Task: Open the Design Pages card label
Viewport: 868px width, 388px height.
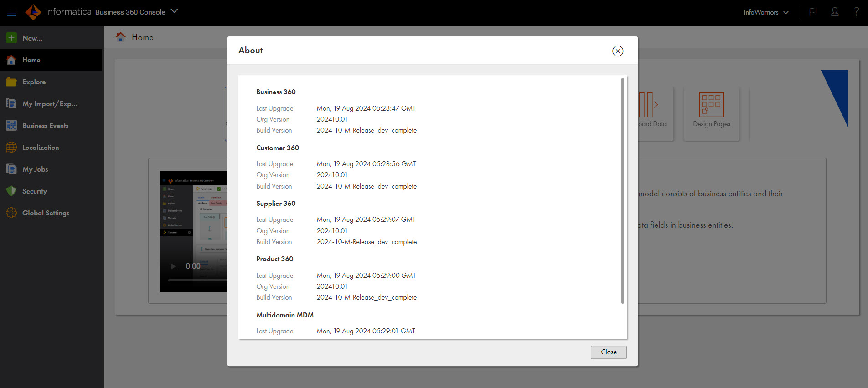Action: (712, 124)
